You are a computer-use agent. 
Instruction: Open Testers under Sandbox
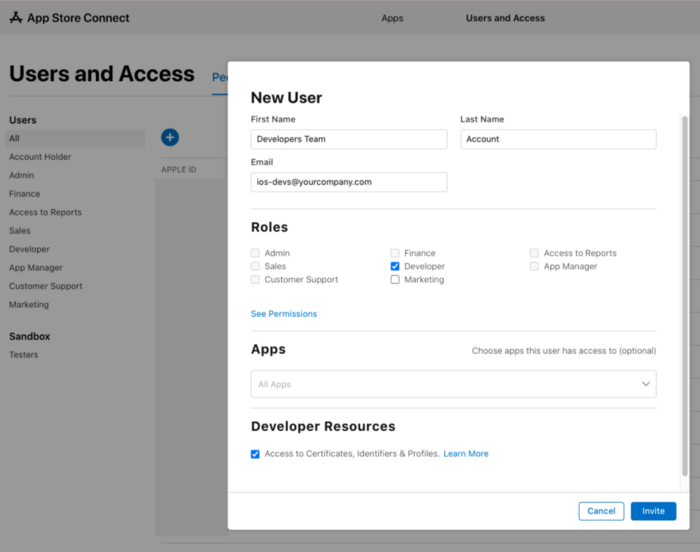pos(25,355)
